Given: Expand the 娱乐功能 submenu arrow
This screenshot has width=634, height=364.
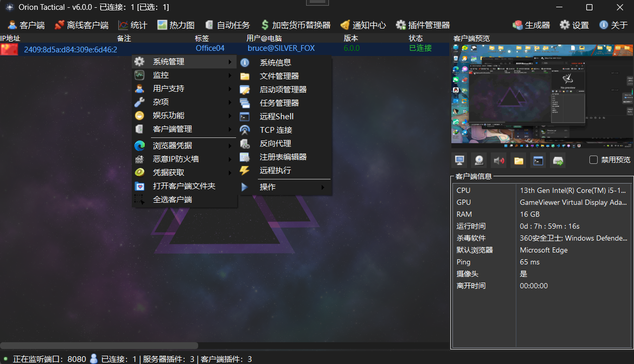Looking at the screenshot, I should 230,116.
